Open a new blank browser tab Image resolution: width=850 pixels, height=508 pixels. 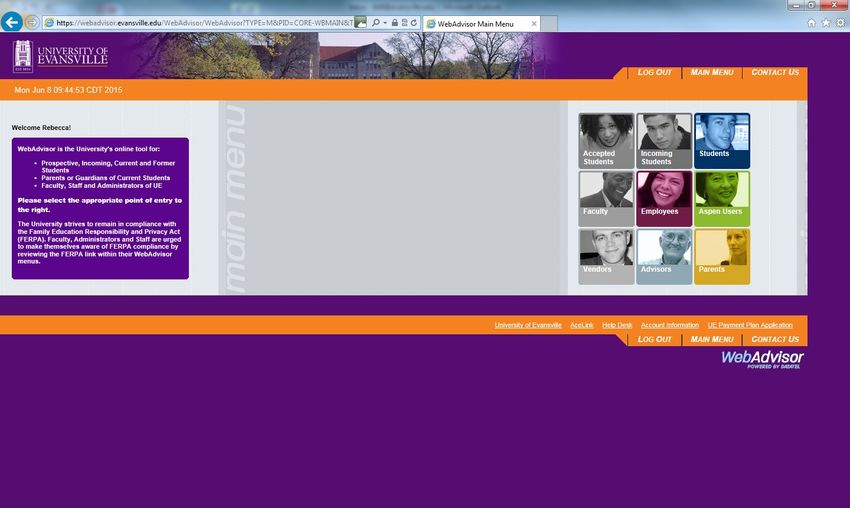[x=549, y=24]
